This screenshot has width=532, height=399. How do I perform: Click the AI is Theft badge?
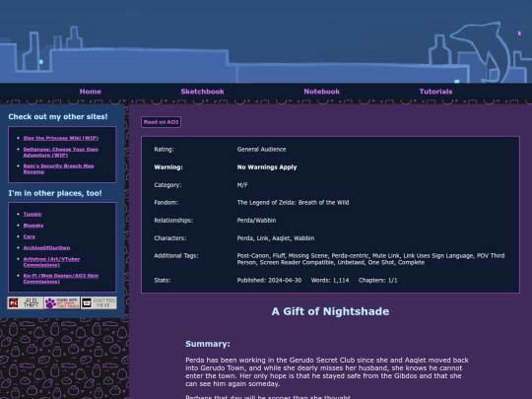coord(26,302)
